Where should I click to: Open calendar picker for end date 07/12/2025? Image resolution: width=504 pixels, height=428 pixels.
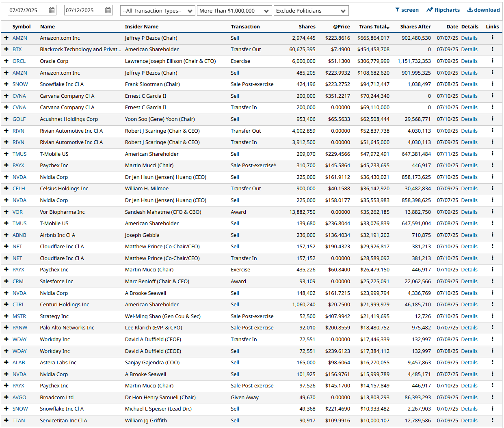tap(108, 11)
